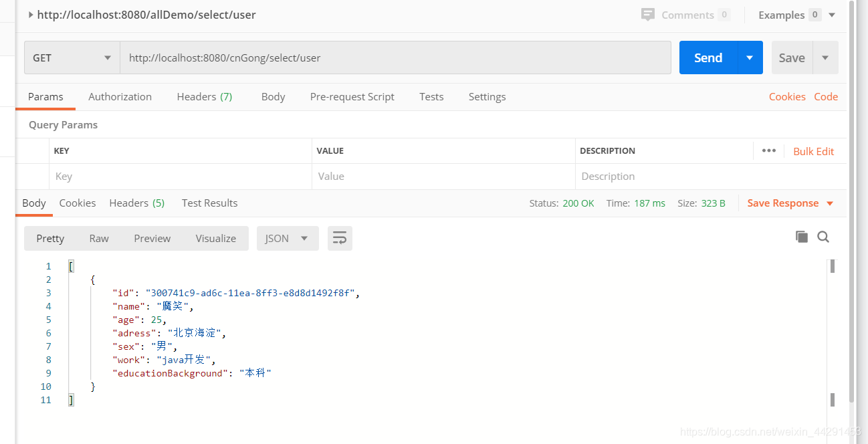Screen dimensions: 868x444
Task: Collapse the request title section triangle
Action: pyautogui.click(x=31, y=14)
